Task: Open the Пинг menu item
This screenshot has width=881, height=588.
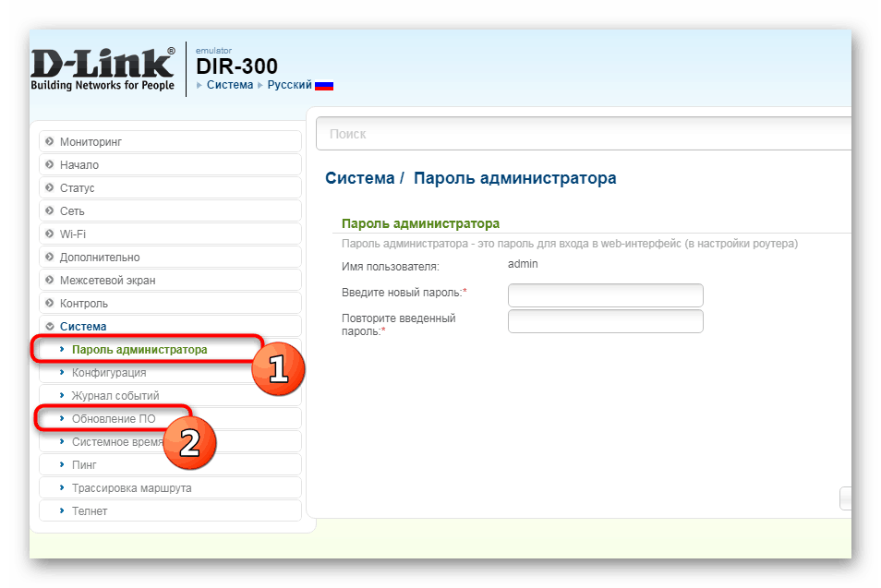Action: [x=170, y=464]
